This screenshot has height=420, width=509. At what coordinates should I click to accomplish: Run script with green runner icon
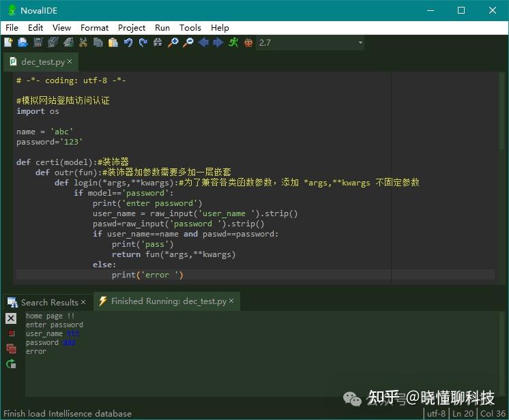(233, 42)
